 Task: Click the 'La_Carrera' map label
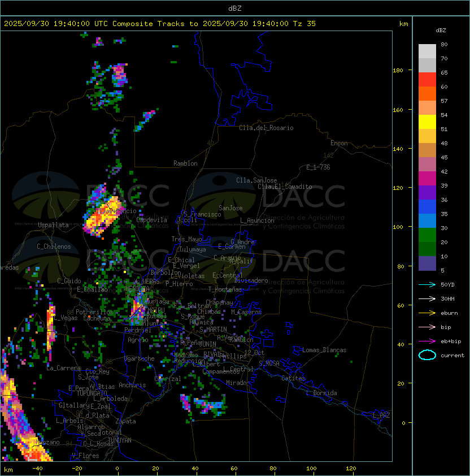[63, 368]
